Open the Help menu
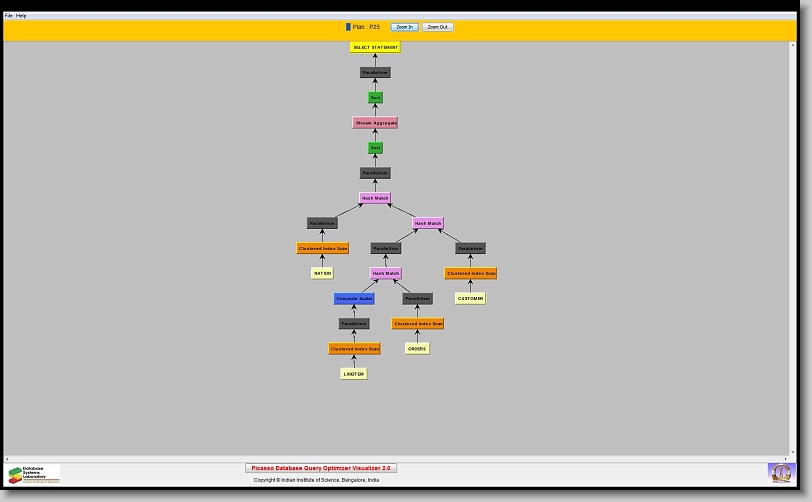This screenshot has width=812, height=502. pyautogui.click(x=21, y=16)
